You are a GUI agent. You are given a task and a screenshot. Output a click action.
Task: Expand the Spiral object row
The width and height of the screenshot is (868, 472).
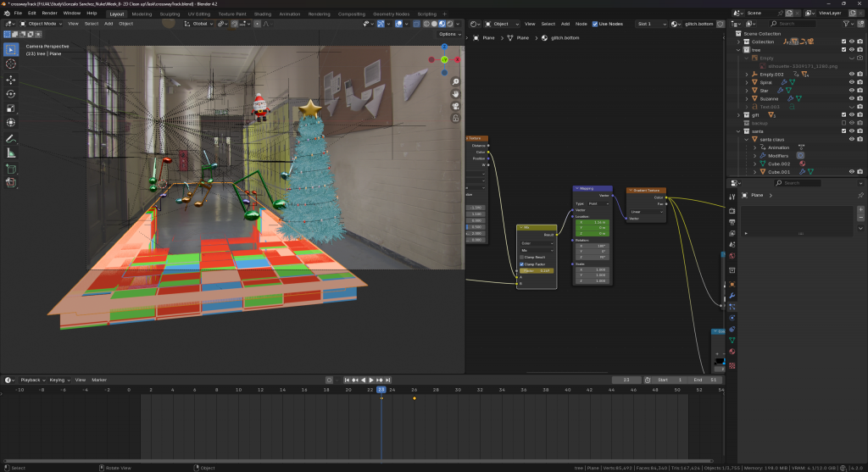pyautogui.click(x=746, y=82)
